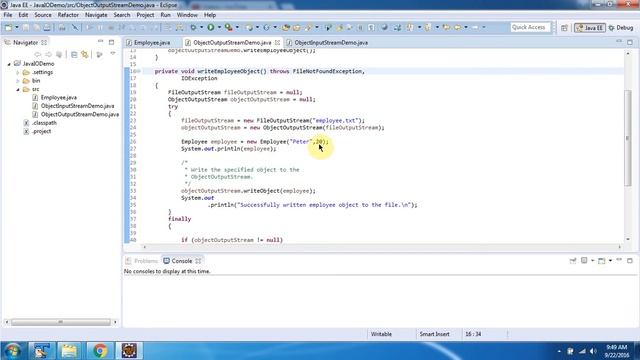Expand the .settings folder
Screen dimensions: 640x360
(x=18, y=72)
